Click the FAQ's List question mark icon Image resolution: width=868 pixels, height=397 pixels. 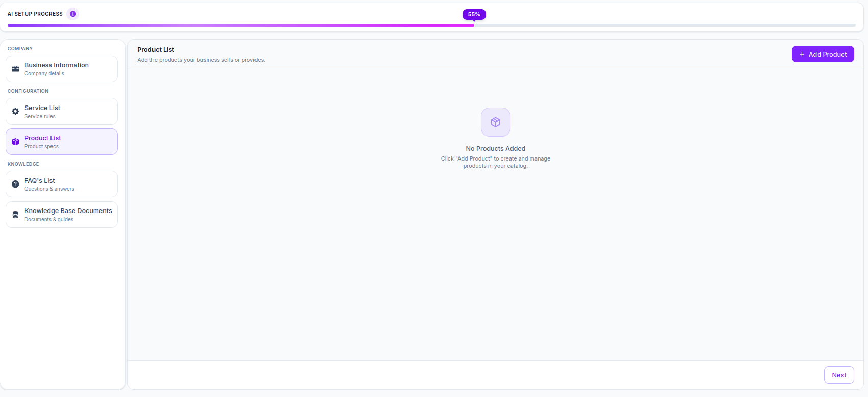(15, 184)
